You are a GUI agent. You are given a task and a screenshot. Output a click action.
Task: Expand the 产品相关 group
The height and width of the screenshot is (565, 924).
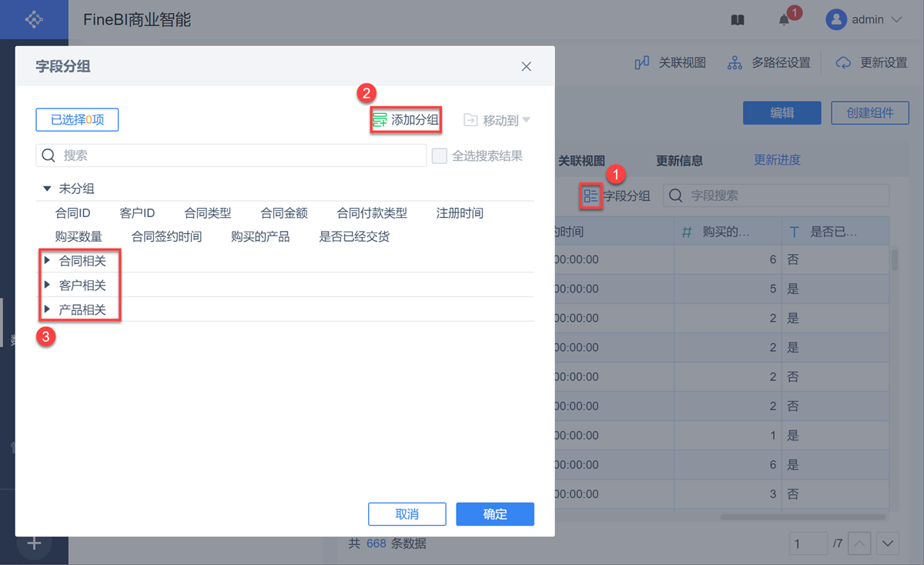[x=47, y=309]
